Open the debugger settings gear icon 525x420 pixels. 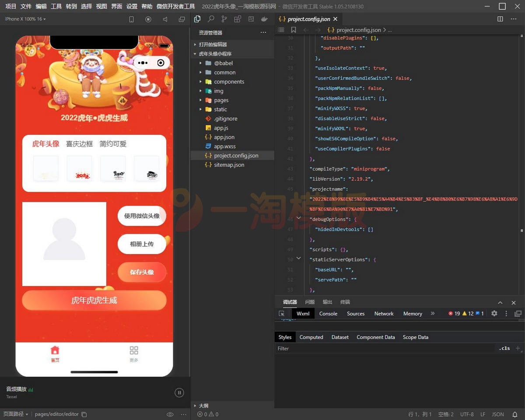tap(494, 313)
